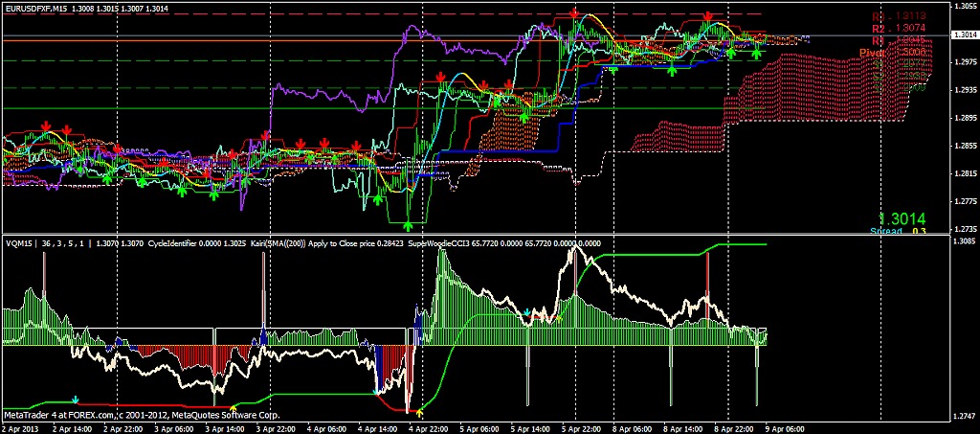Click the red down arrow above 8 Apr 14:00
Image resolution: width=980 pixels, height=434 pixels.
click(707, 17)
